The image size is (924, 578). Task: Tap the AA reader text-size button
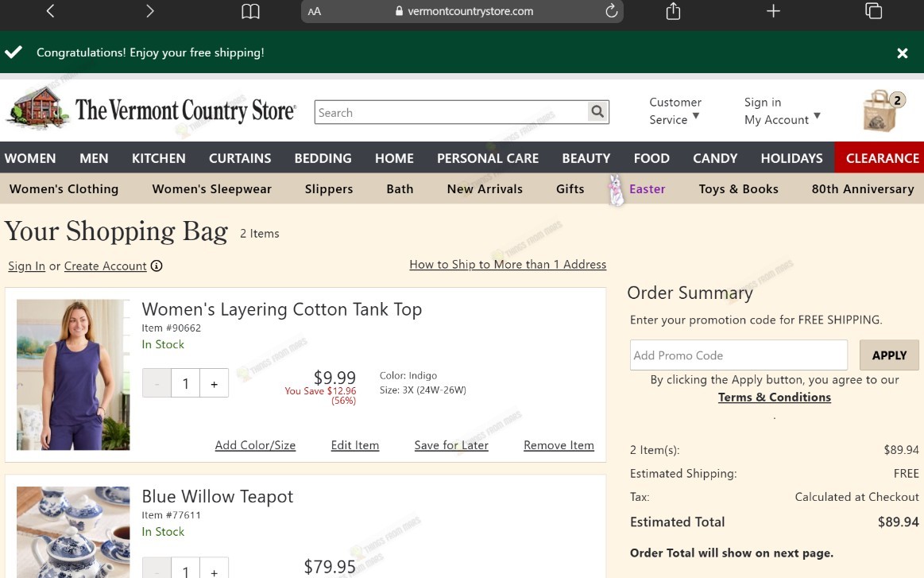[314, 11]
